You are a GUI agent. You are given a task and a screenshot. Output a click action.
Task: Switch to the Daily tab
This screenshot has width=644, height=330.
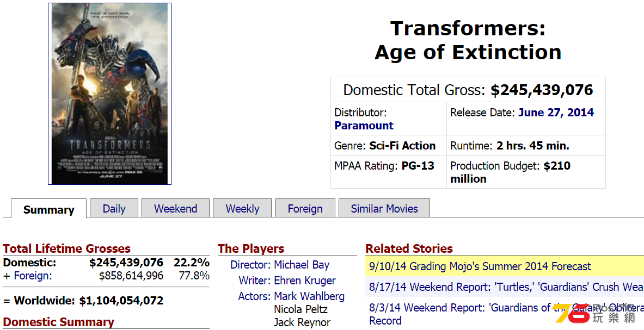(x=114, y=208)
